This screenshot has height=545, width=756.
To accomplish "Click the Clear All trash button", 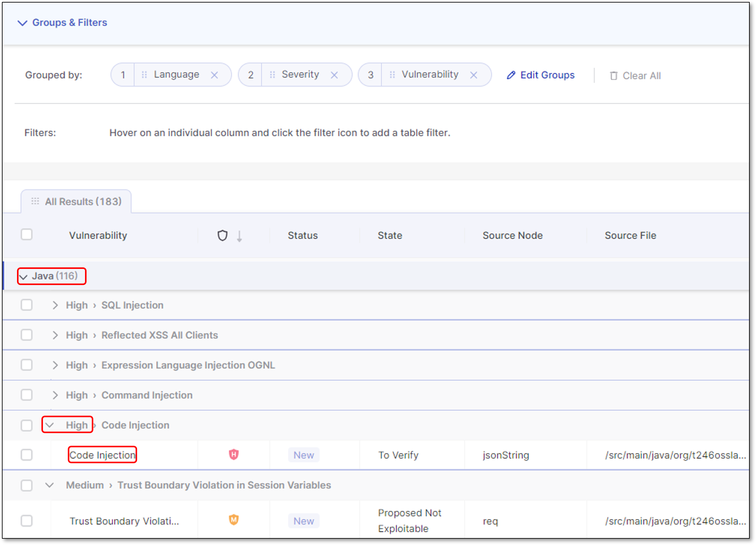I will click(635, 76).
